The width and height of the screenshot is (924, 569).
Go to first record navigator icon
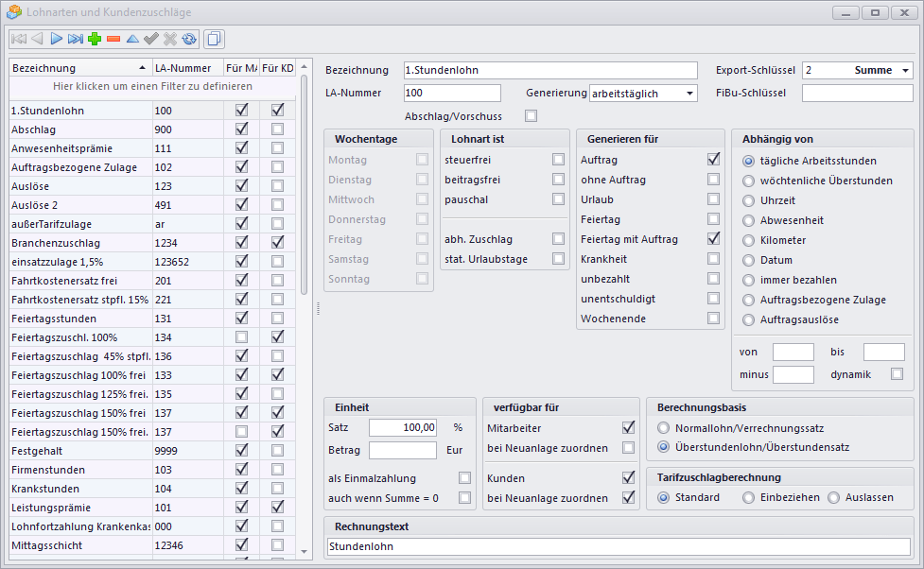pos(19,39)
